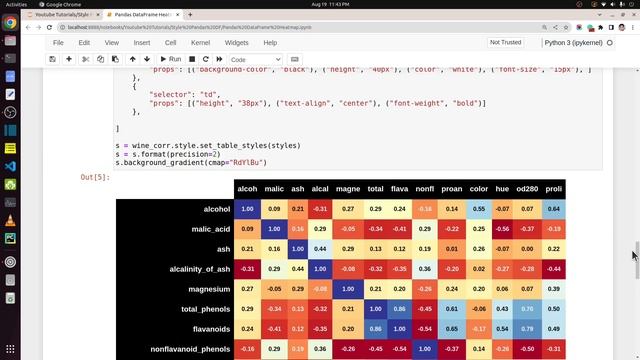This screenshot has height=360, width=640.
Task: Open new browser tab plus button
Action: [190, 15]
